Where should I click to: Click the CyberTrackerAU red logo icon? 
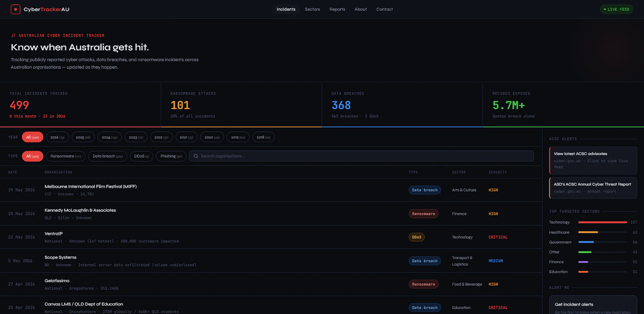[15, 9]
